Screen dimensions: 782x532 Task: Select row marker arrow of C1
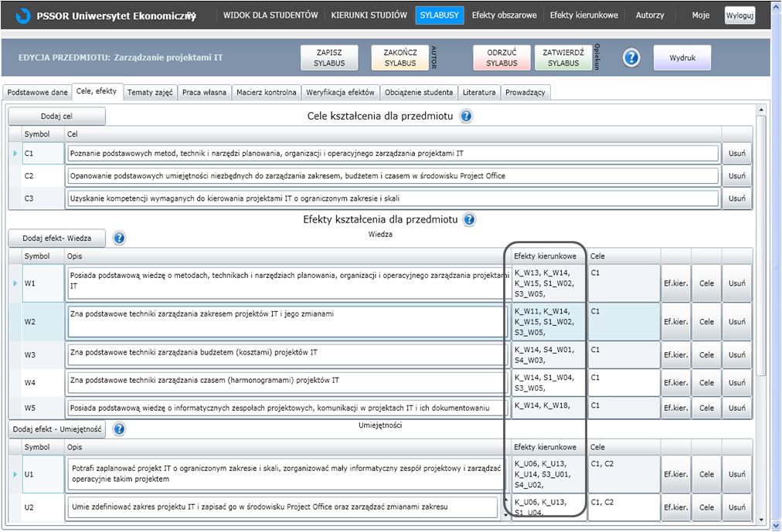pos(15,154)
